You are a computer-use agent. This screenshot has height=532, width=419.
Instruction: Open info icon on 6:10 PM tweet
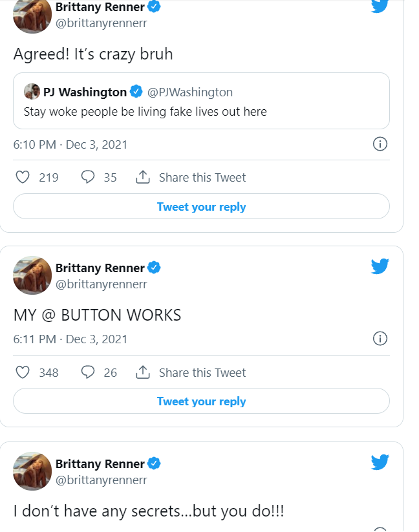(x=380, y=144)
